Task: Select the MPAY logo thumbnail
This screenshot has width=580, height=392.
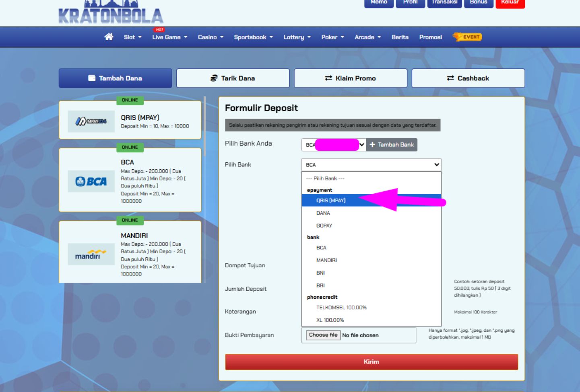Action: coord(91,121)
